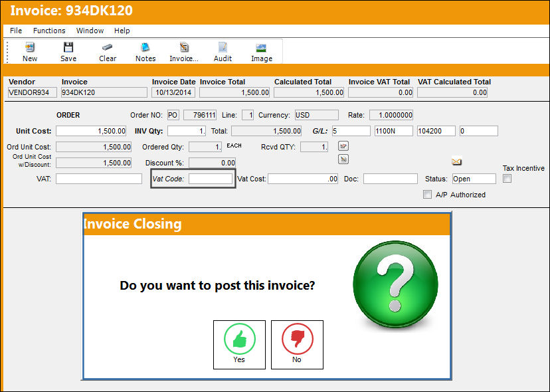The height and width of the screenshot is (392, 550).
Task: Click the Invoice Date field 10/13/2014
Action: pos(173,92)
